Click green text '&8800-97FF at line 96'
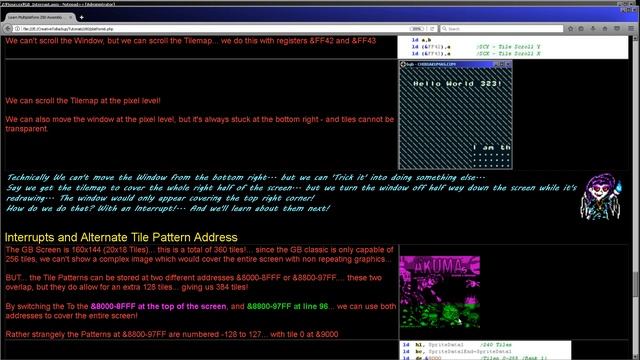 [x=287, y=307]
